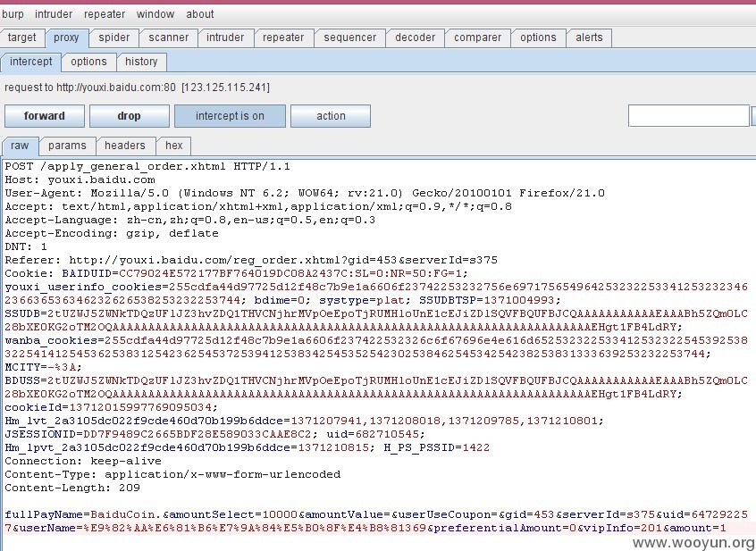Select the raw request view tab

pyautogui.click(x=20, y=146)
